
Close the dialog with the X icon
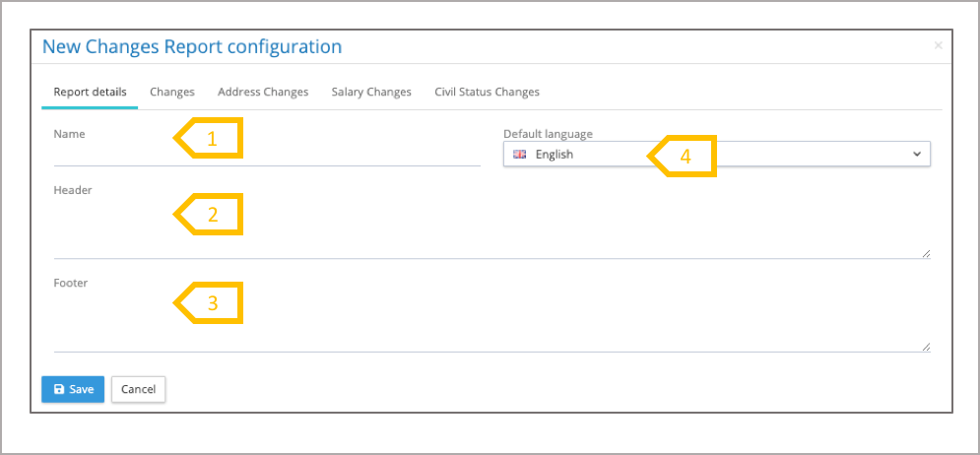(x=938, y=45)
